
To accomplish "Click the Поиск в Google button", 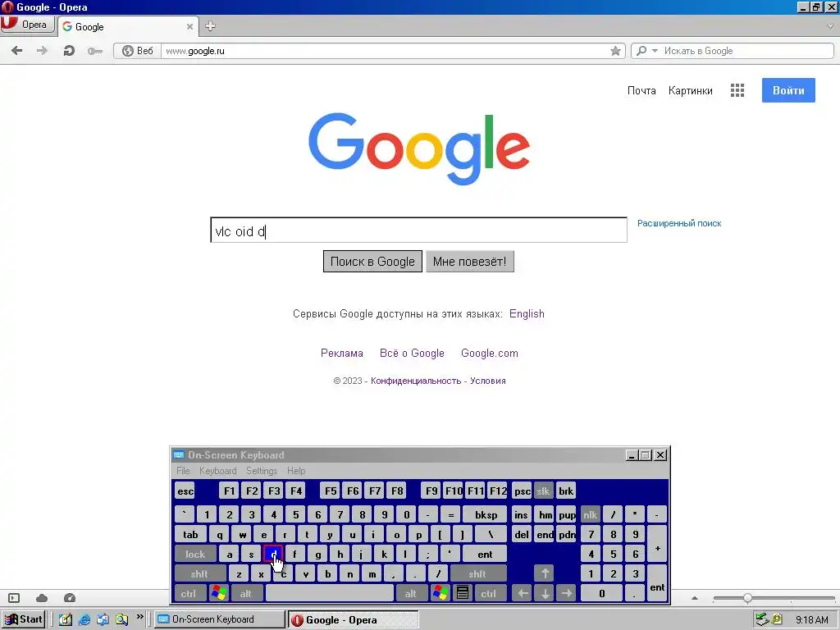I will click(372, 262).
